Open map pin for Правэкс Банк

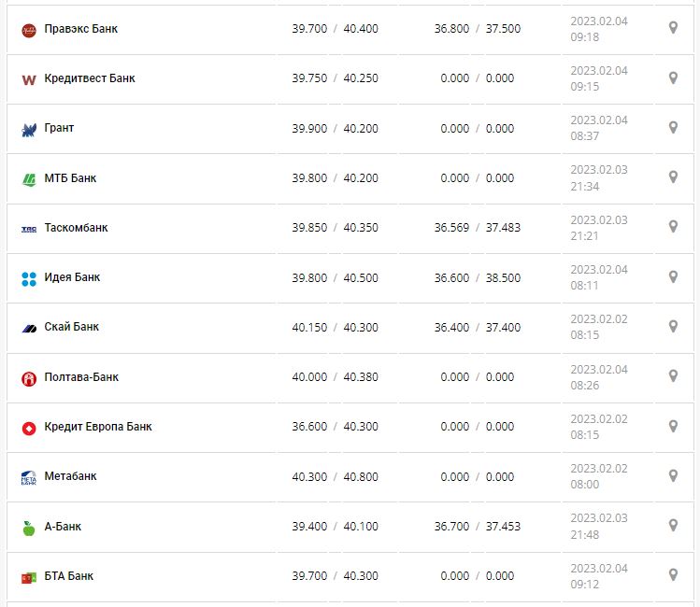673,28
